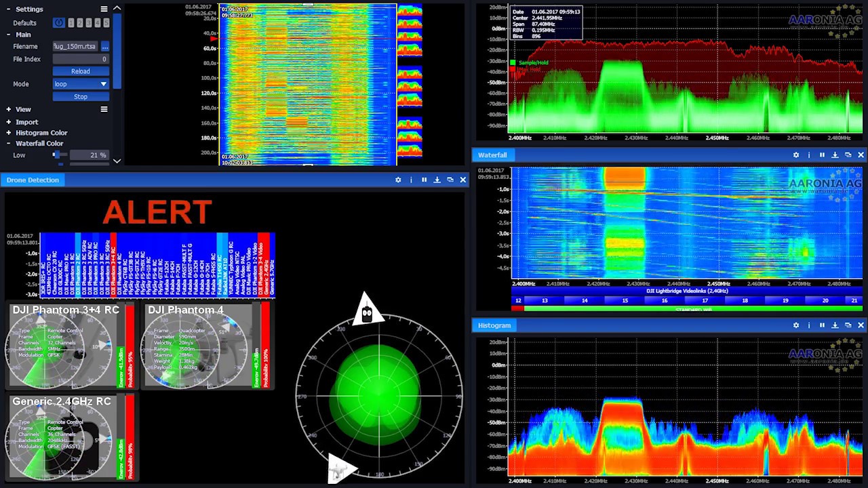The image size is (868, 488).
Task: Expand the Import section
Action: click(x=9, y=122)
